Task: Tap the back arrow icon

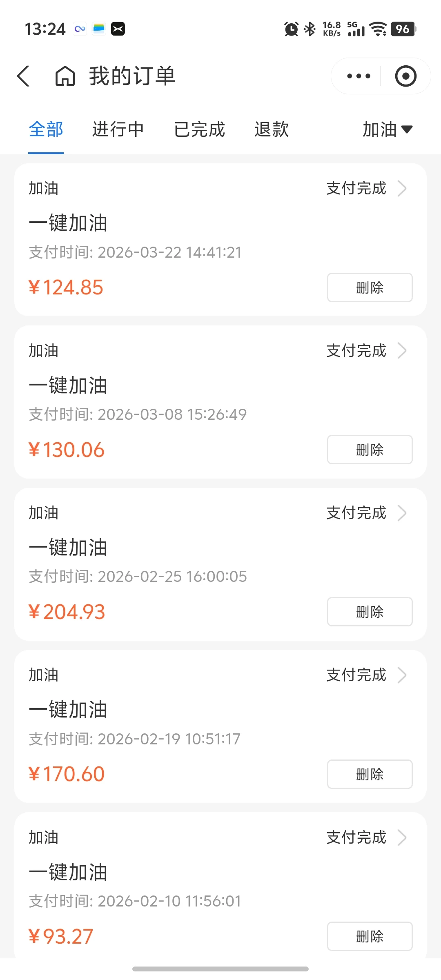Action: tap(24, 76)
